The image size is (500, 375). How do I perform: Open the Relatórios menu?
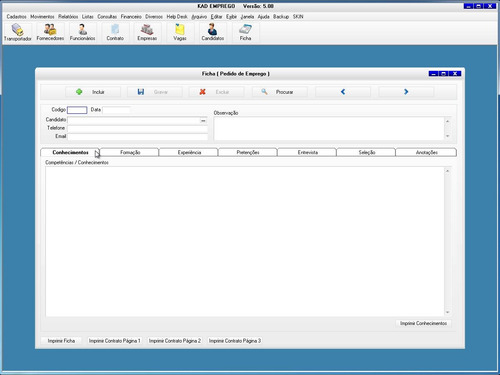tap(68, 17)
